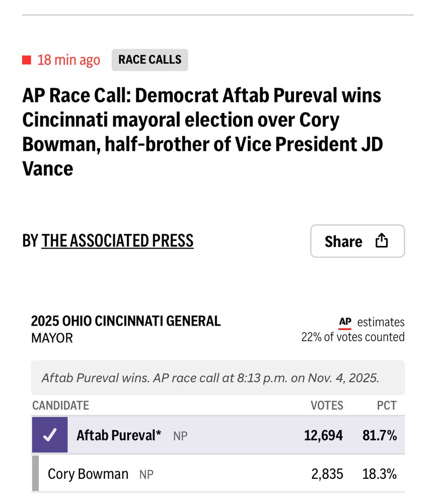
Task: Click the race call announcement banner
Action: [x=217, y=376]
